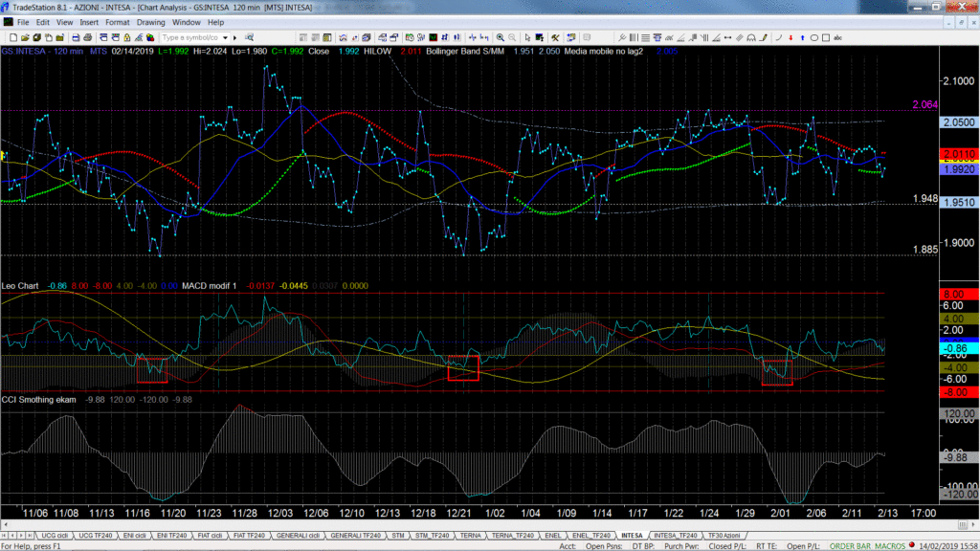Switch to the ENEL tab

(552, 536)
